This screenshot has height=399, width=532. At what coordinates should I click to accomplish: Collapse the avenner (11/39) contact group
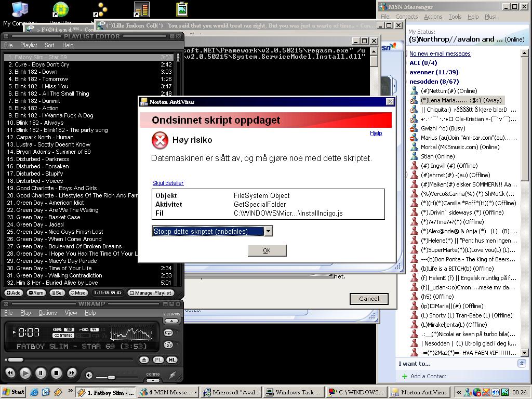434,72
